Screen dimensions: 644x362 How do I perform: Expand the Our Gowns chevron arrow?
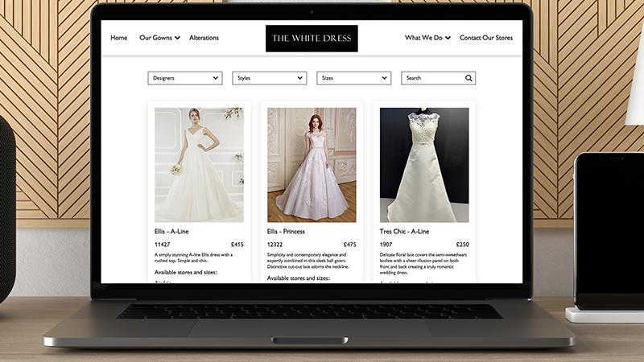pyautogui.click(x=177, y=38)
